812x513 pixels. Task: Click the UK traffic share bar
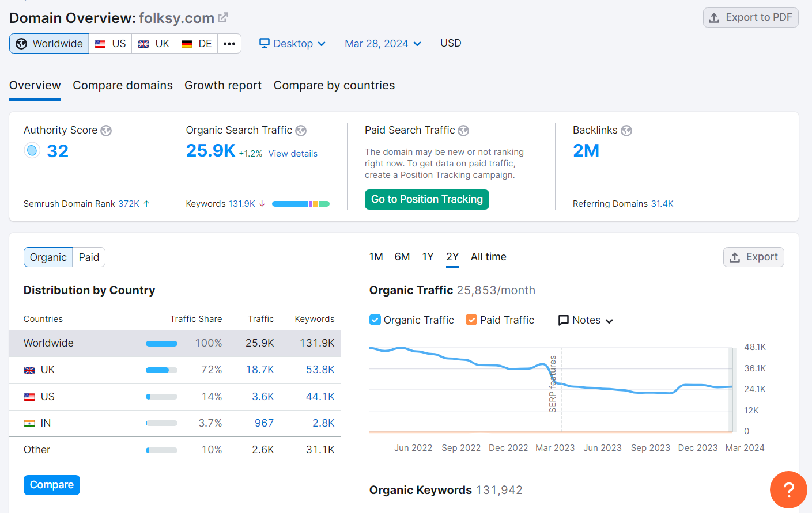161,370
